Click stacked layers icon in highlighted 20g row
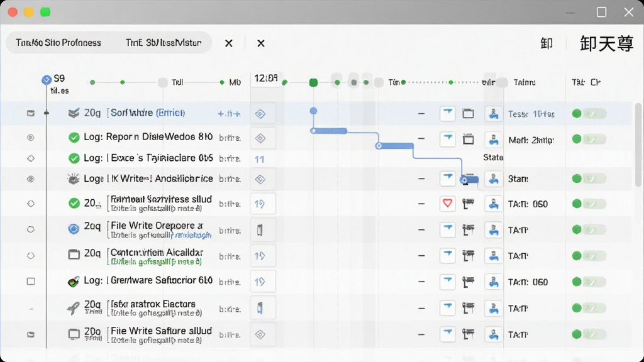 [x=74, y=113]
